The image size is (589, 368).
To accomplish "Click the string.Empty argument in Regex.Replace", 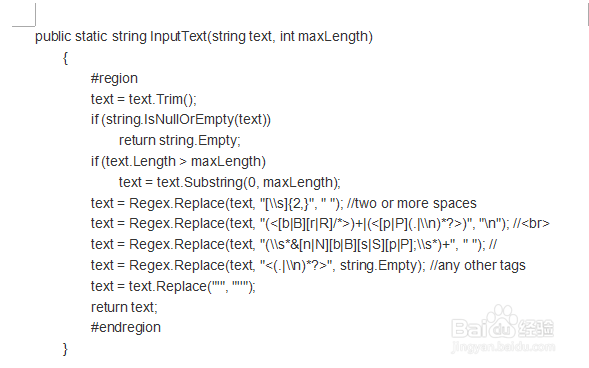I will pyautogui.click(x=382, y=265).
